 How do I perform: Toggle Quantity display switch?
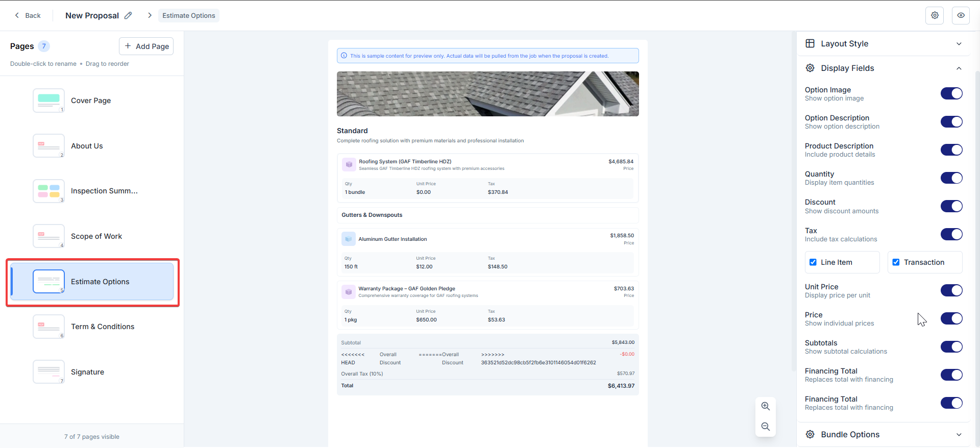coord(951,178)
